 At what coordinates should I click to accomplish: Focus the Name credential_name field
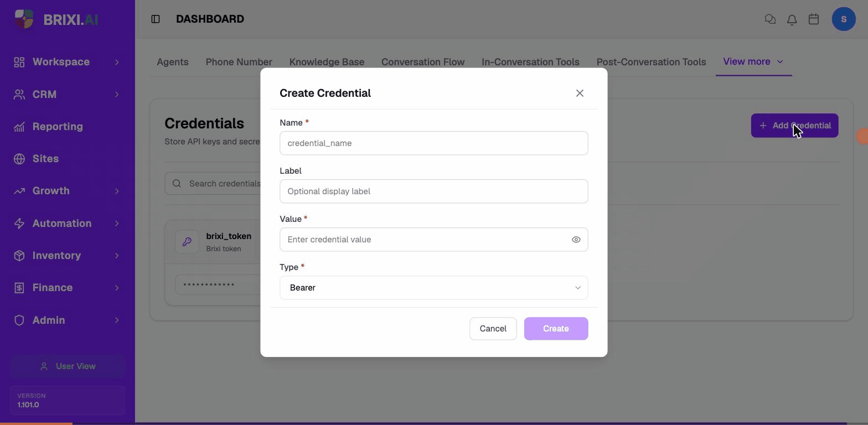point(434,143)
